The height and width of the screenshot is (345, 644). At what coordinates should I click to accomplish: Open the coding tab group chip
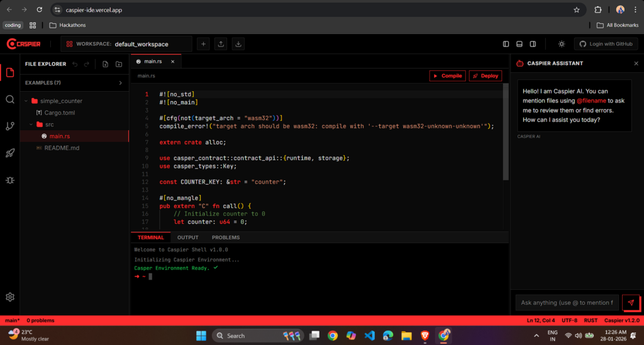[13, 25]
